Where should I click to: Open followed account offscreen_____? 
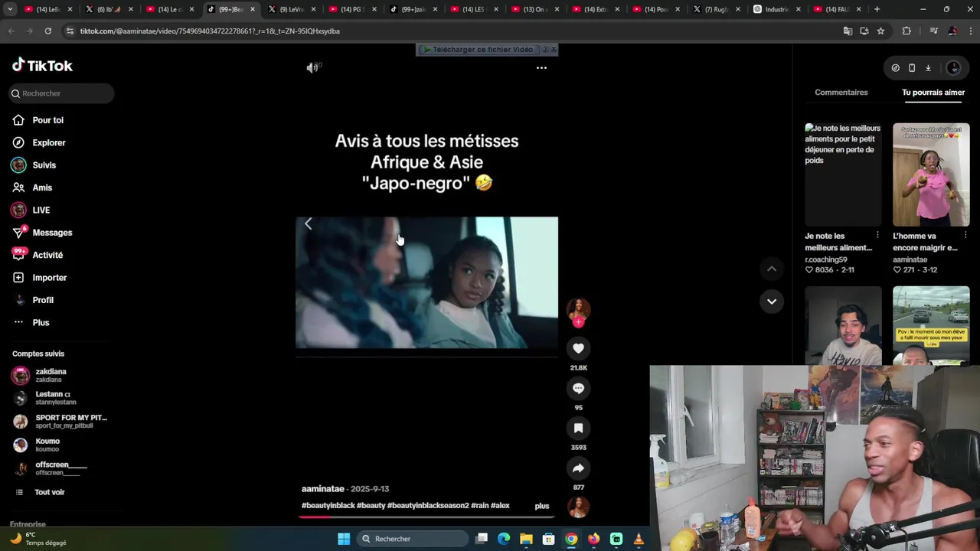(x=60, y=468)
